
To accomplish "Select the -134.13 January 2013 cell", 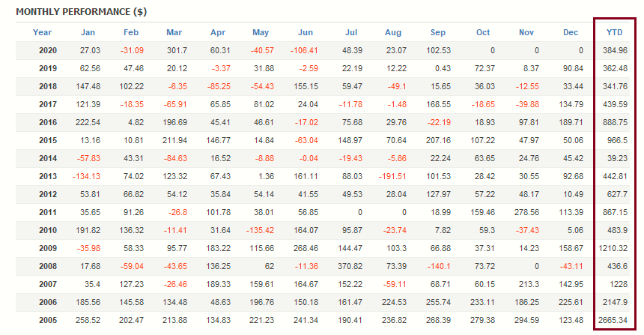I will [x=85, y=177].
